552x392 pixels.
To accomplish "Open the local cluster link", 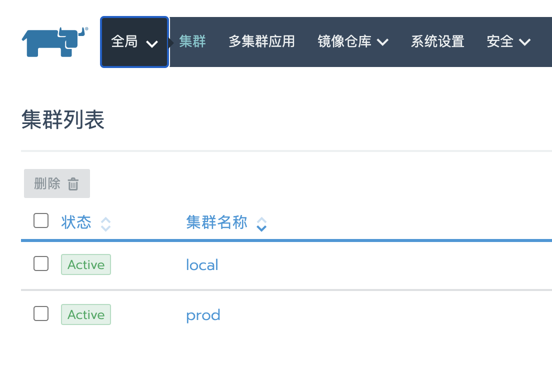I will click(x=202, y=265).
